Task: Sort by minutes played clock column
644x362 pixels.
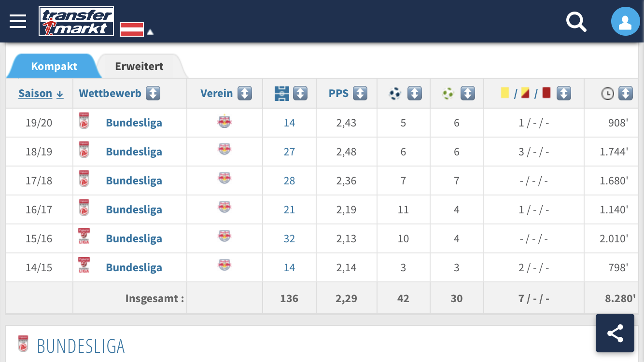Action: (626, 93)
